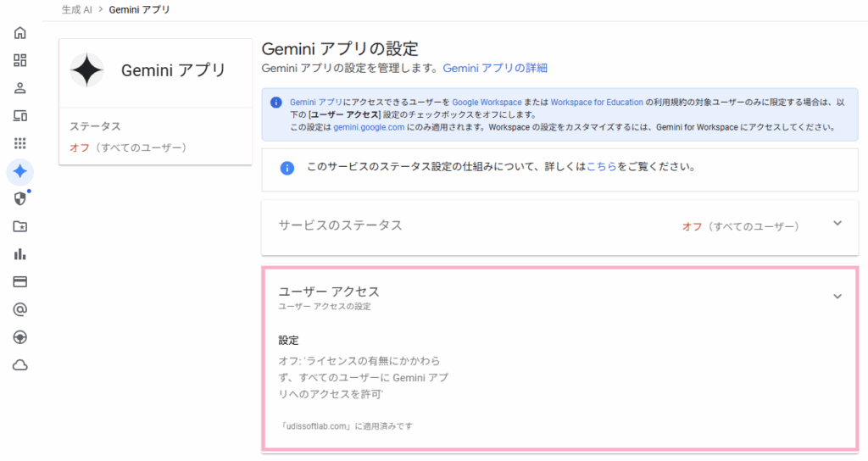The height and width of the screenshot is (461, 868).
Task: Collapse the ユーザー アクセス section chevron
Action: point(837,297)
